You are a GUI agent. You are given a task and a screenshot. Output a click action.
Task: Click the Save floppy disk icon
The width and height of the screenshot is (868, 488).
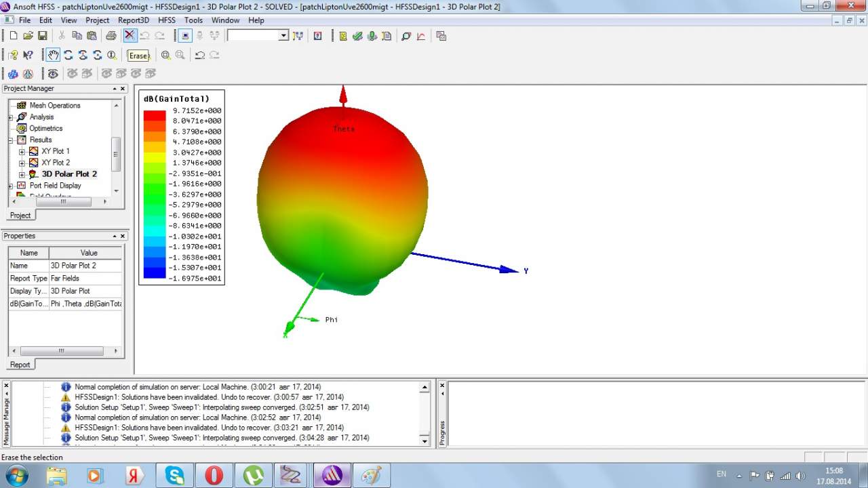(x=42, y=35)
